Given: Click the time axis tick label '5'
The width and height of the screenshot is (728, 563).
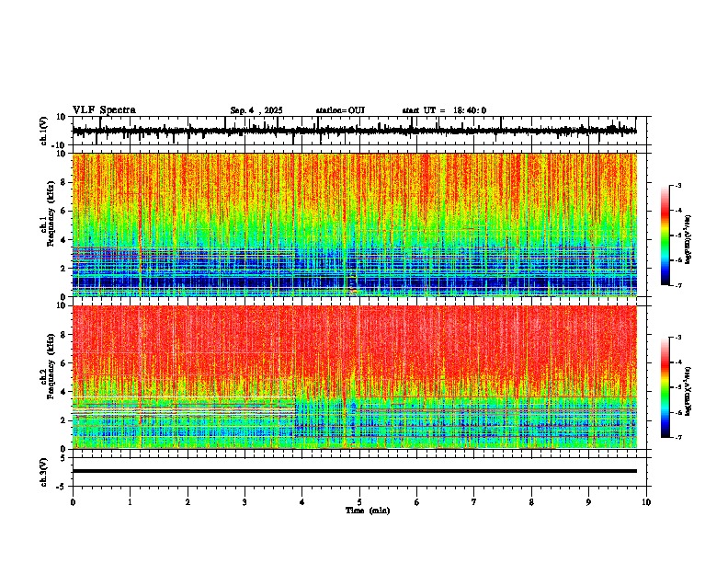Looking at the screenshot, I should pyautogui.click(x=359, y=502).
